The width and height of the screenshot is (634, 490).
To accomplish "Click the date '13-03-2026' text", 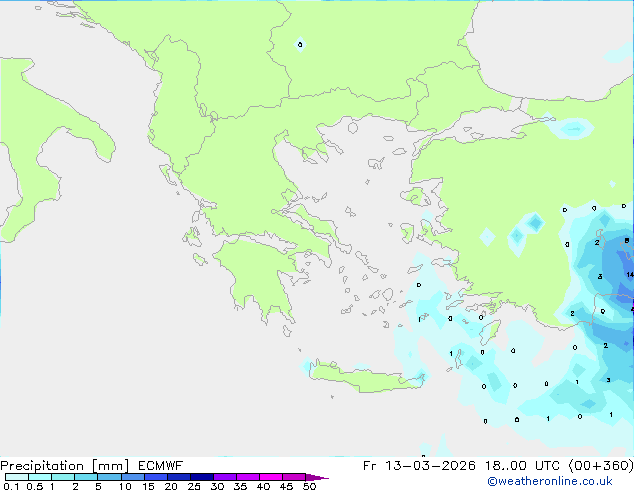I will pyautogui.click(x=430, y=466).
